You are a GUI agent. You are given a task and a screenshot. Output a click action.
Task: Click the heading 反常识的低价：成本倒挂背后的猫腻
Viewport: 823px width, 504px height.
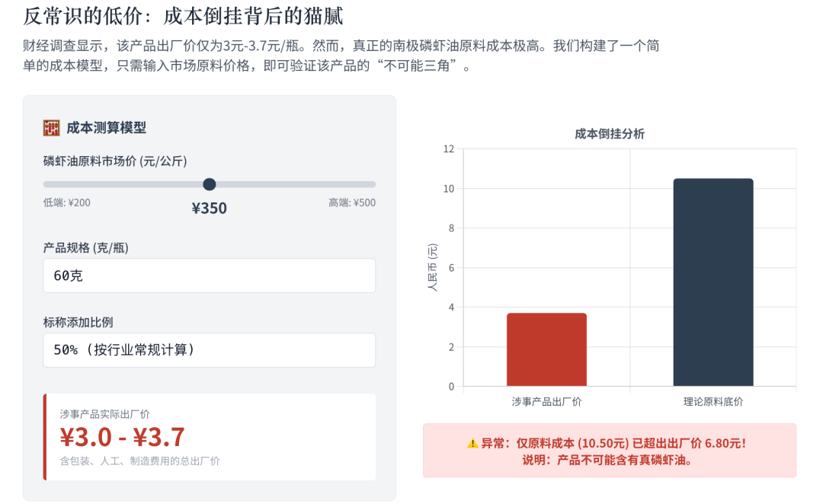pyautogui.click(x=183, y=17)
